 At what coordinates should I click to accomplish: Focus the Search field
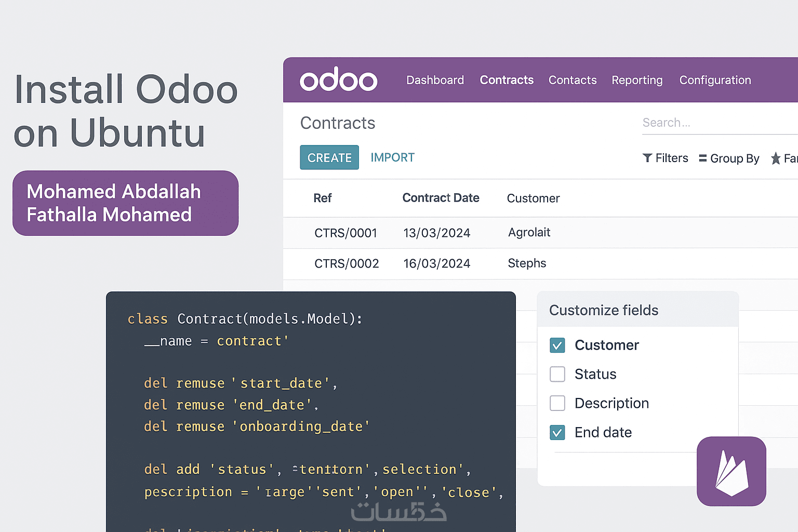[717, 123]
